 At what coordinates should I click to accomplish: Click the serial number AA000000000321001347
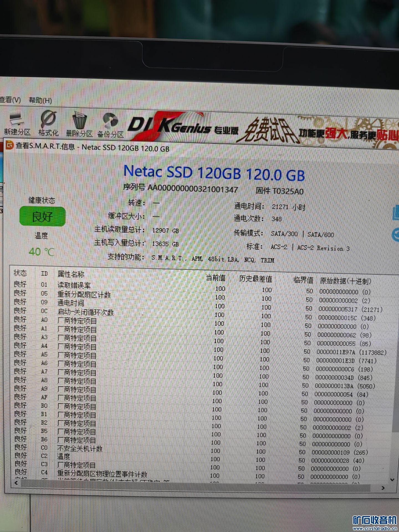pos(193,189)
